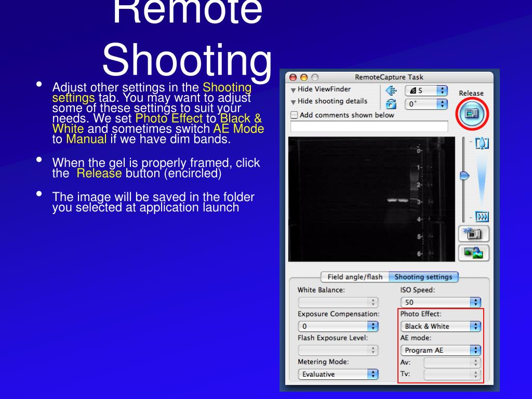Select the Shooting settings tab
The height and width of the screenshot is (399, 532).
[423, 277]
